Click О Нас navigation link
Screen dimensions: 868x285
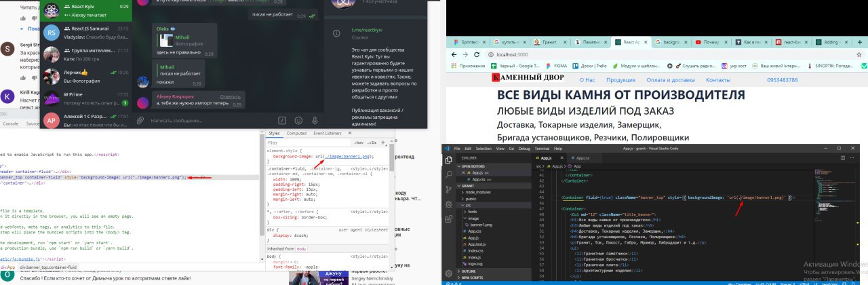tap(586, 80)
